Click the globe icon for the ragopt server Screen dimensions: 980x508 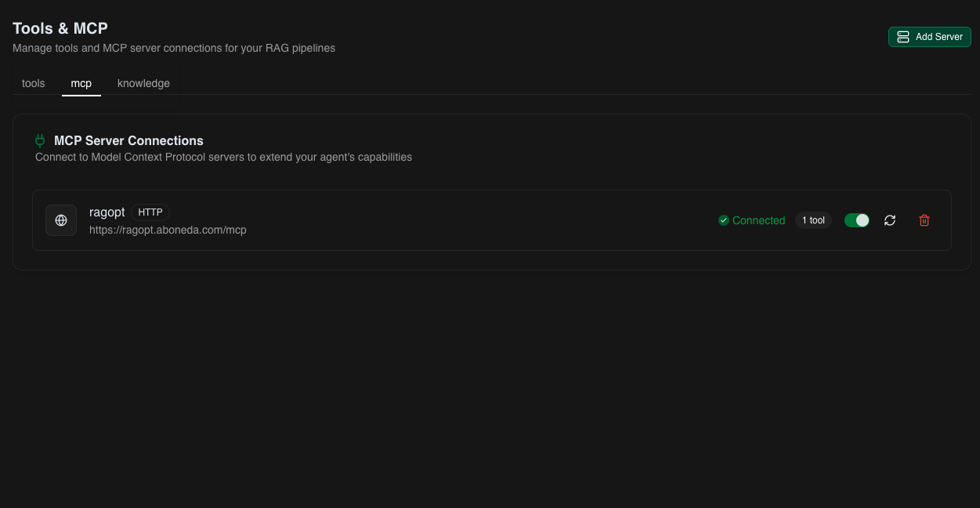pyautogui.click(x=61, y=220)
